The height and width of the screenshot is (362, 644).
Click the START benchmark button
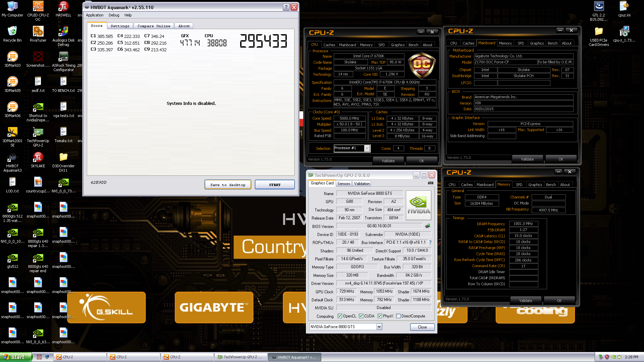275,185
